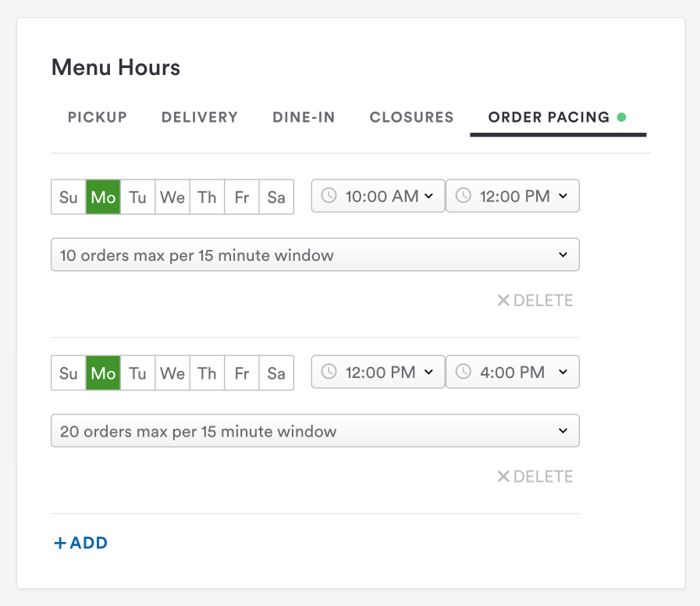Click green status dot on Order Pacing tab
700x606 pixels.
[621, 117]
